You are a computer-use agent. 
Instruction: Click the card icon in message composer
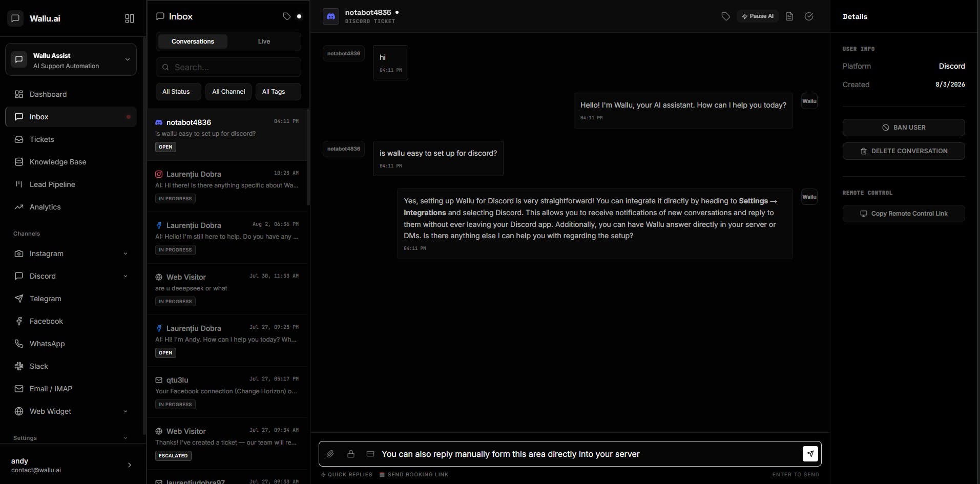coord(370,454)
